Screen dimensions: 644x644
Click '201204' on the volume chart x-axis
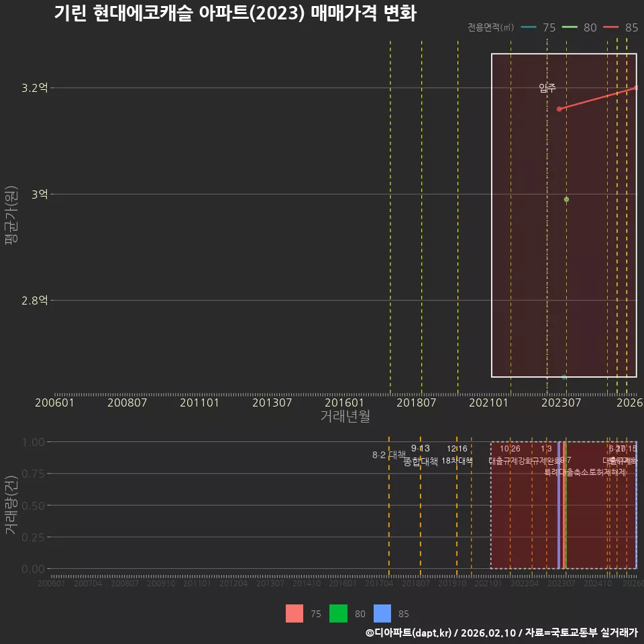click(233, 583)
